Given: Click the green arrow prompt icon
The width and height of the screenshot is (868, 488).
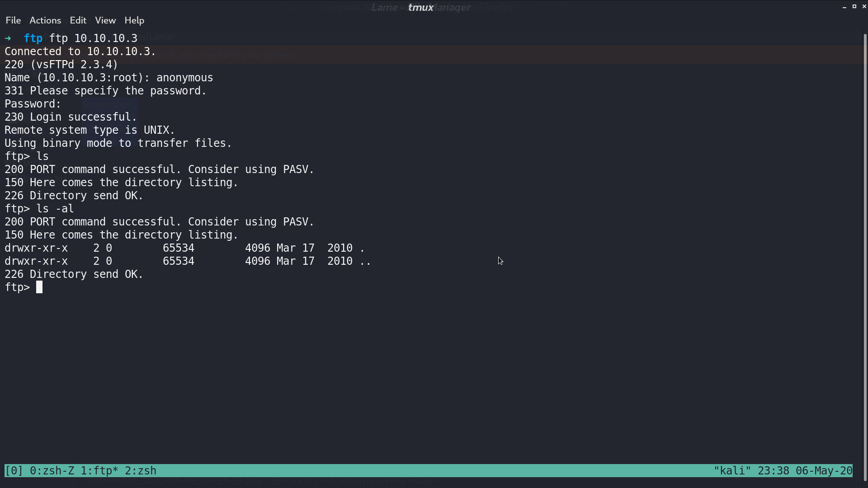Looking at the screenshot, I should 8,38.
